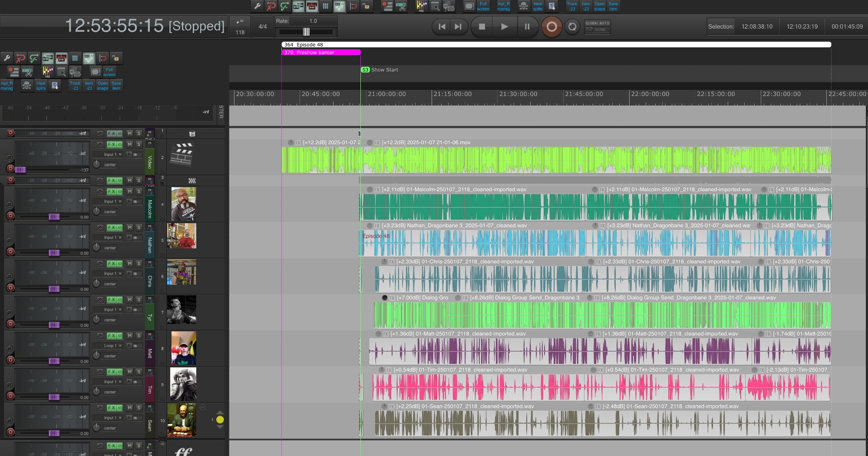Image resolution: width=868 pixels, height=456 pixels.
Task: Arm recording on the Tim track
Action: 11,396
